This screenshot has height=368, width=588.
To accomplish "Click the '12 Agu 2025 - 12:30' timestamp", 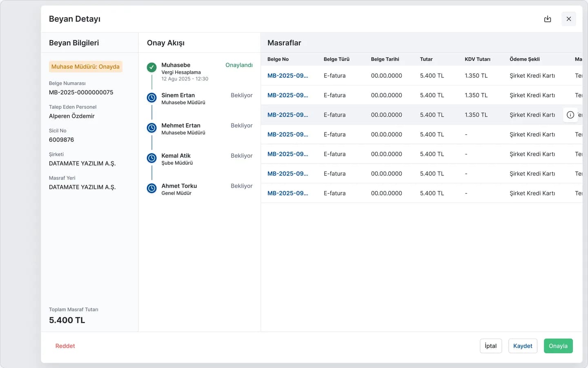I will click(x=185, y=79).
